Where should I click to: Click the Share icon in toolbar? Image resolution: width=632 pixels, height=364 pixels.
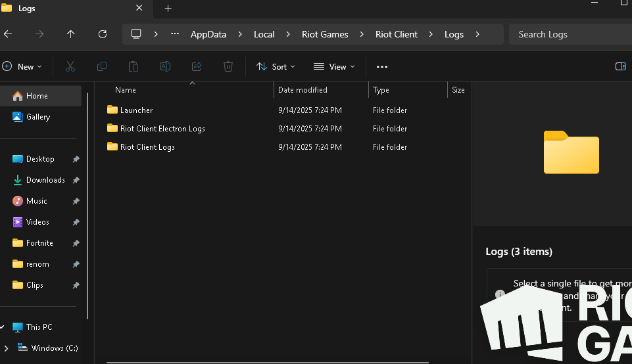[x=197, y=66]
